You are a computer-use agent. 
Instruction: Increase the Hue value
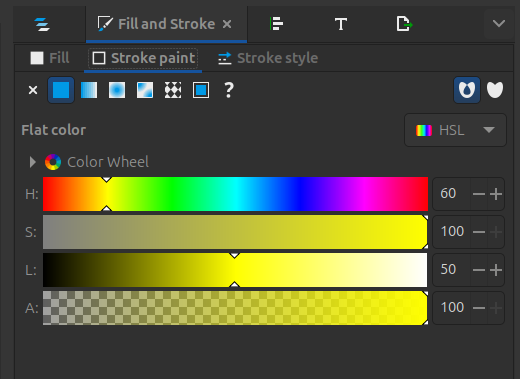496,194
